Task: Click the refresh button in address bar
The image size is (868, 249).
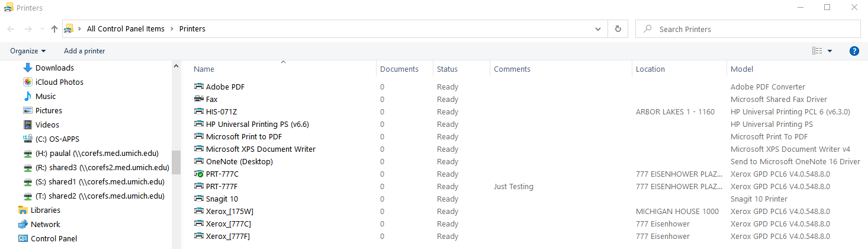Action: [618, 29]
